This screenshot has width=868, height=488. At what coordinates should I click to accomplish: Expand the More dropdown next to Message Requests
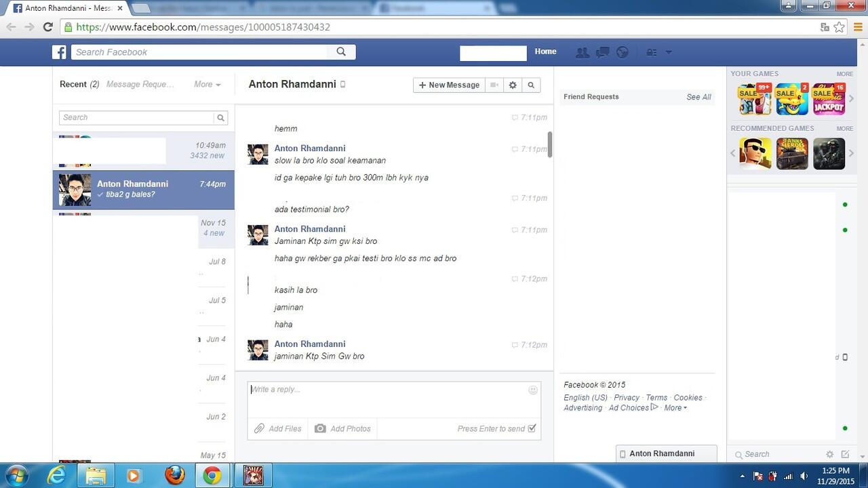pos(207,85)
